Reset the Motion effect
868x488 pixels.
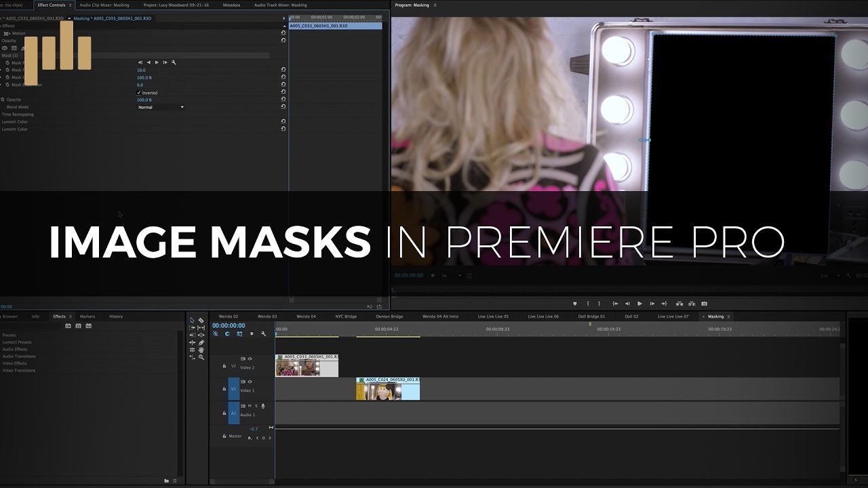pos(283,33)
